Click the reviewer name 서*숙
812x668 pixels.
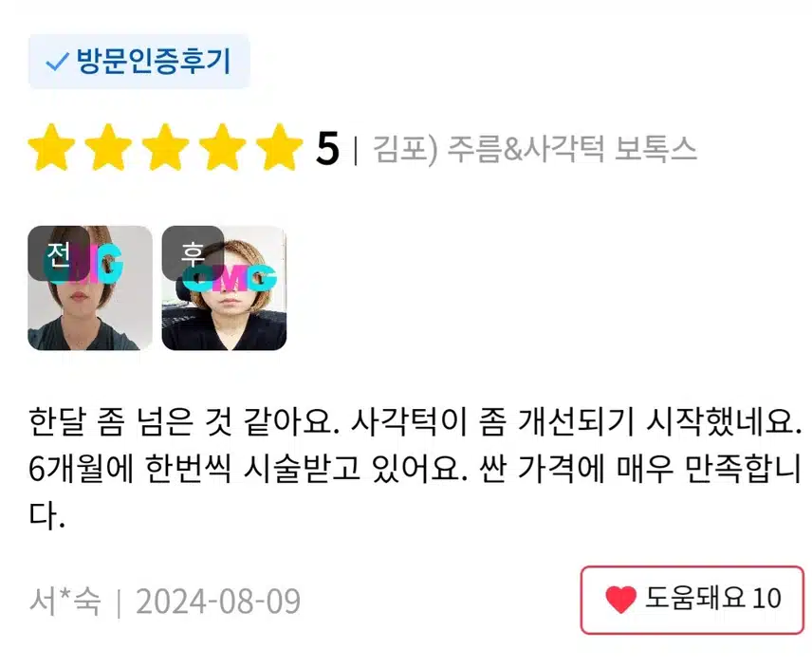click(x=65, y=602)
